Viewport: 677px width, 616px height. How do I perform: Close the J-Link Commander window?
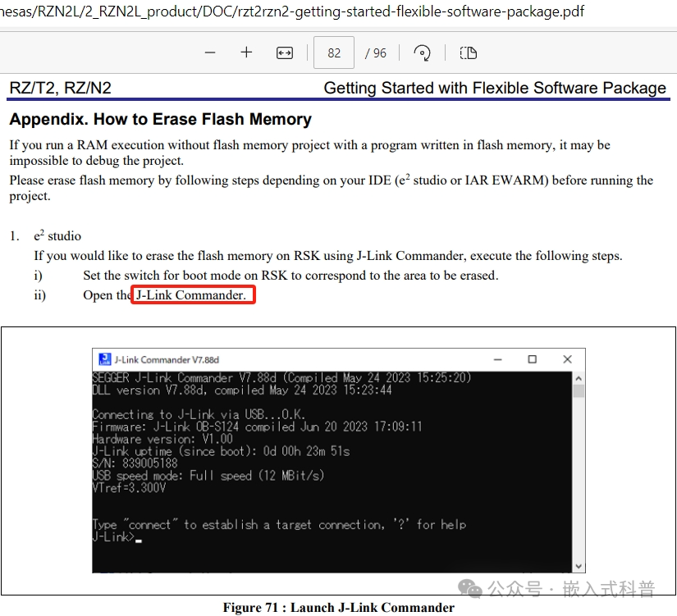tap(567, 359)
